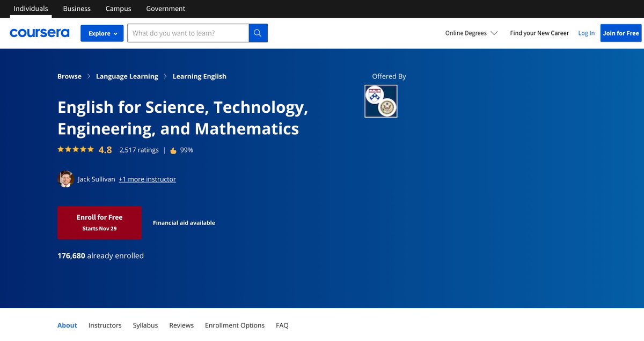Click the Offered By label
644x341 pixels.
(x=389, y=76)
